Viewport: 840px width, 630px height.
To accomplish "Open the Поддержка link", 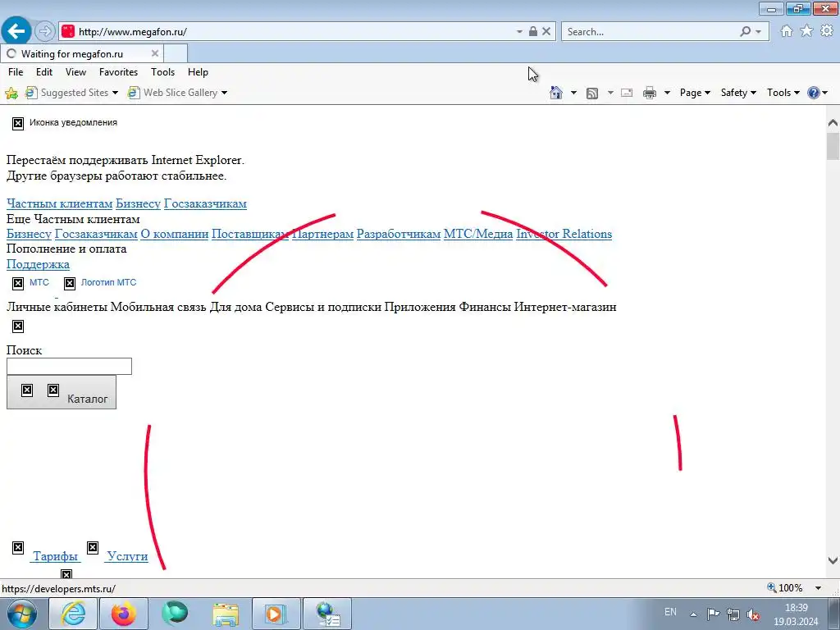I will (x=38, y=265).
